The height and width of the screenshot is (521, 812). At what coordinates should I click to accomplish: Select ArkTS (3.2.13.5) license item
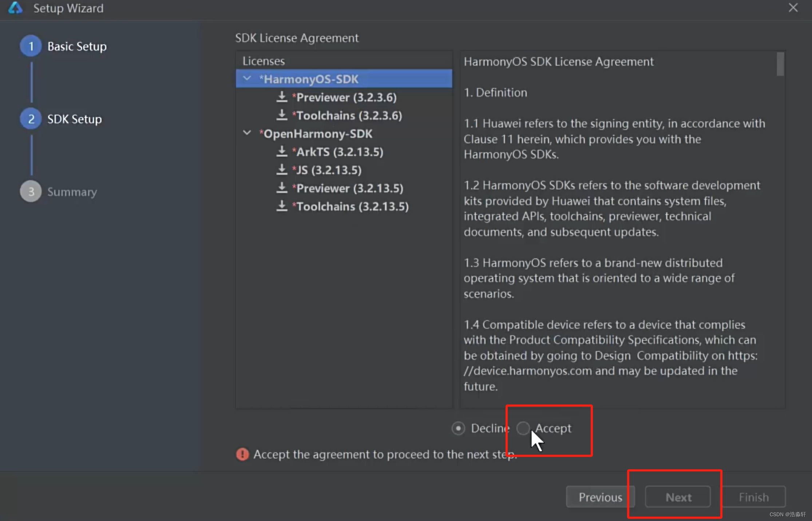coord(338,152)
